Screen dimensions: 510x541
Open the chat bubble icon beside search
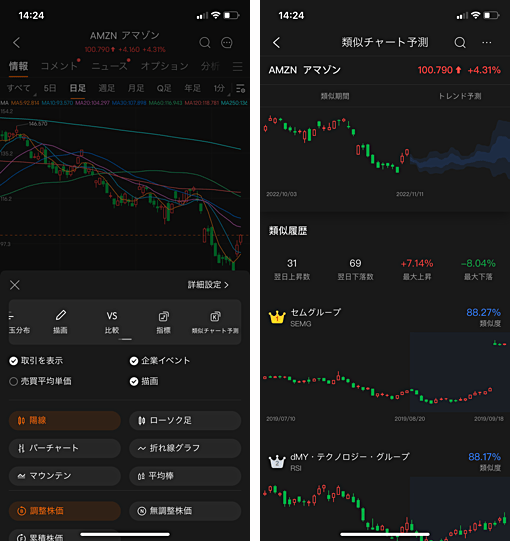[x=227, y=43]
